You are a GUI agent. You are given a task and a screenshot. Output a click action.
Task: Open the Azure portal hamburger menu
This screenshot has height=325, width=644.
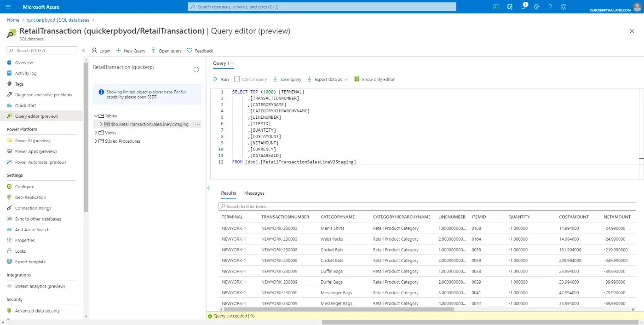coord(8,7)
